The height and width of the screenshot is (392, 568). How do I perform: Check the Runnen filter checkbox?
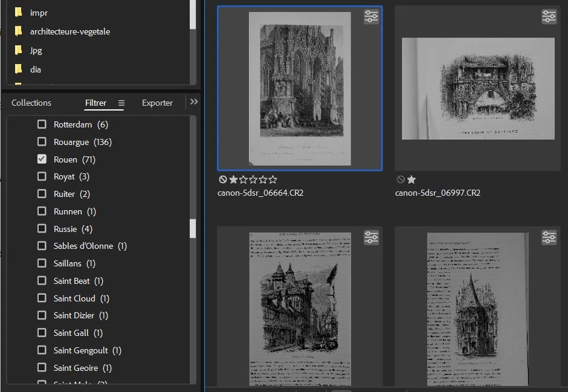[42, 211]
